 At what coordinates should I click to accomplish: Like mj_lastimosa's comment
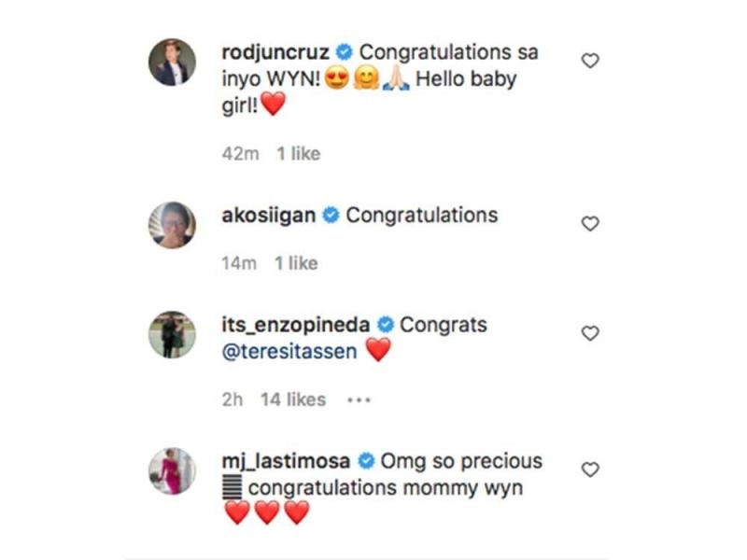pyautogui.click(x=590, y=469)
